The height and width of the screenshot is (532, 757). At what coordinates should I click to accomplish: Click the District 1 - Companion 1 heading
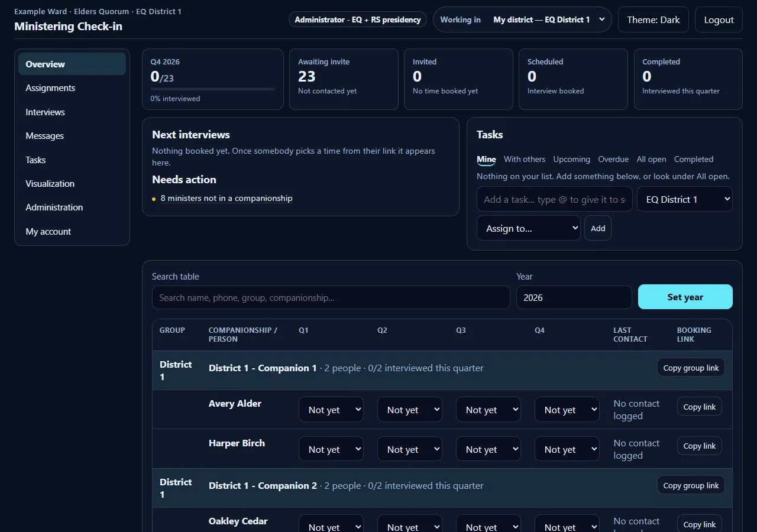(263, 368)
